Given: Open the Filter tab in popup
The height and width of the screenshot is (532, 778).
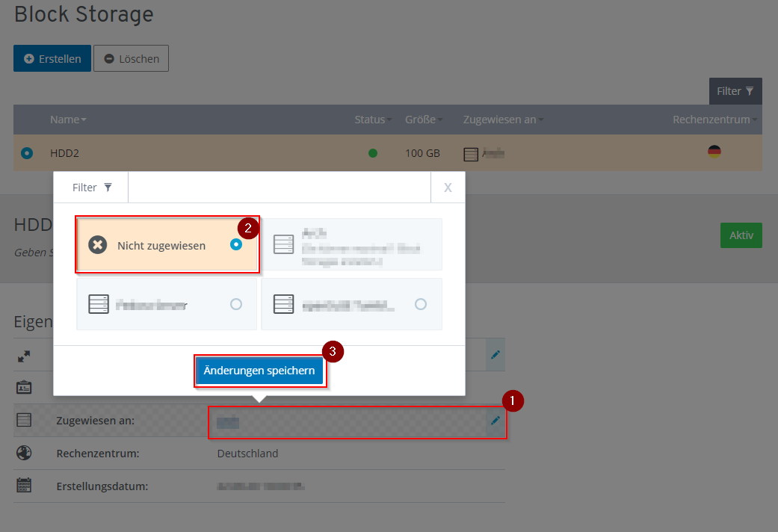Looking at the screenshot, I should click(91, 188).
